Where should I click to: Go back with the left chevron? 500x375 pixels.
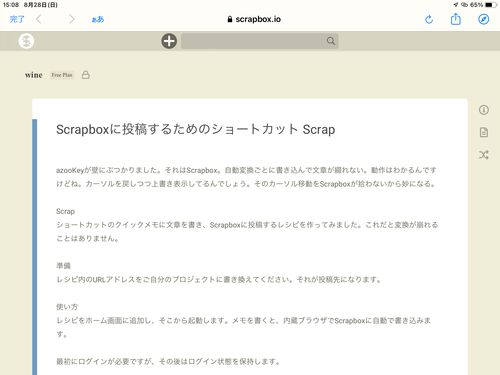(39, 19)
